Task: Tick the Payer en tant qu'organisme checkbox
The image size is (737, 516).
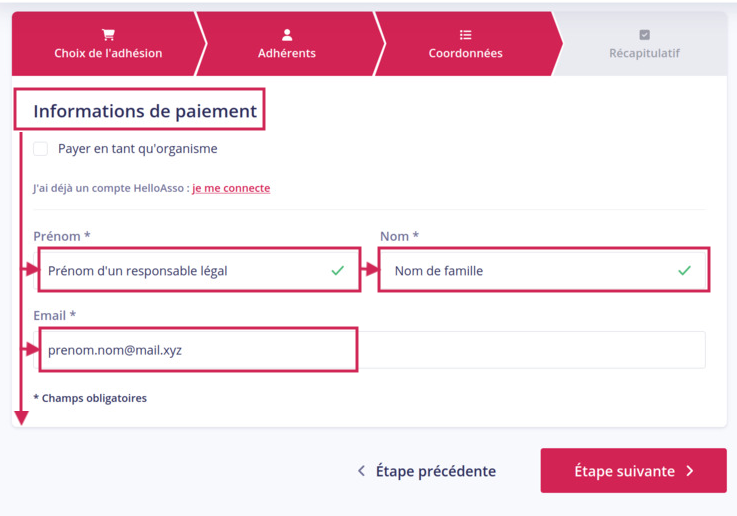Action: coord(40,149)
